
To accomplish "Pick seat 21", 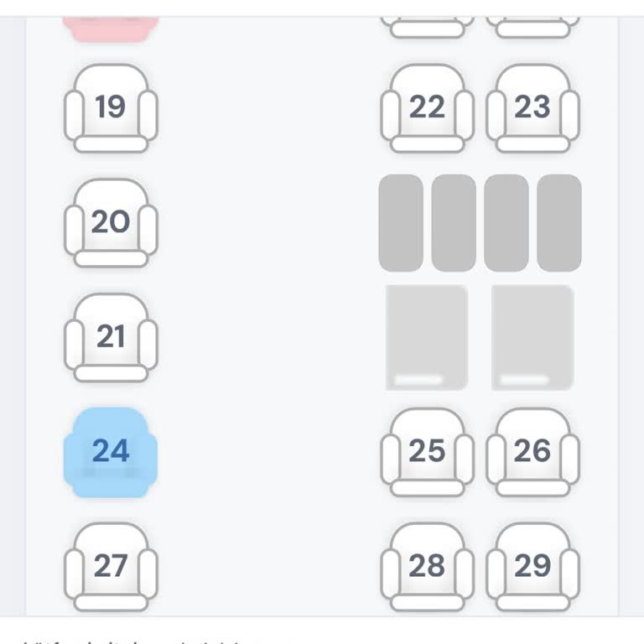I will 111,337.
